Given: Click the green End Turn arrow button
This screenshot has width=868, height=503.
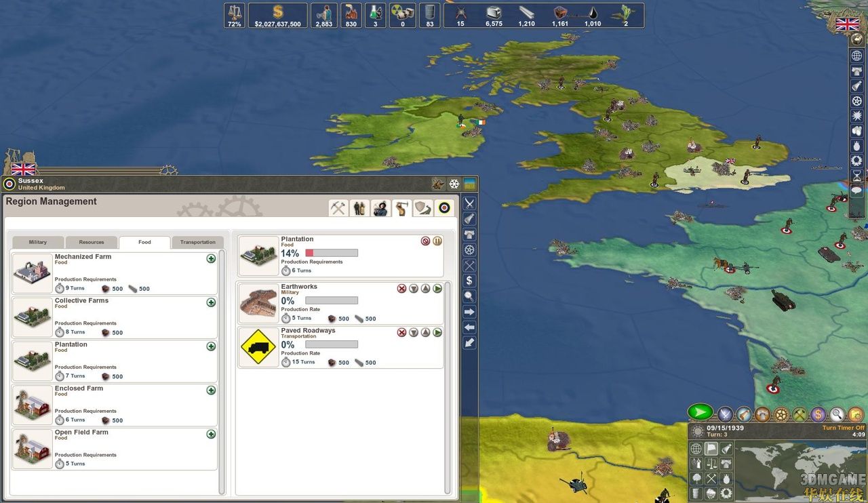Looking at the screenshot, I should click(700, 412).
